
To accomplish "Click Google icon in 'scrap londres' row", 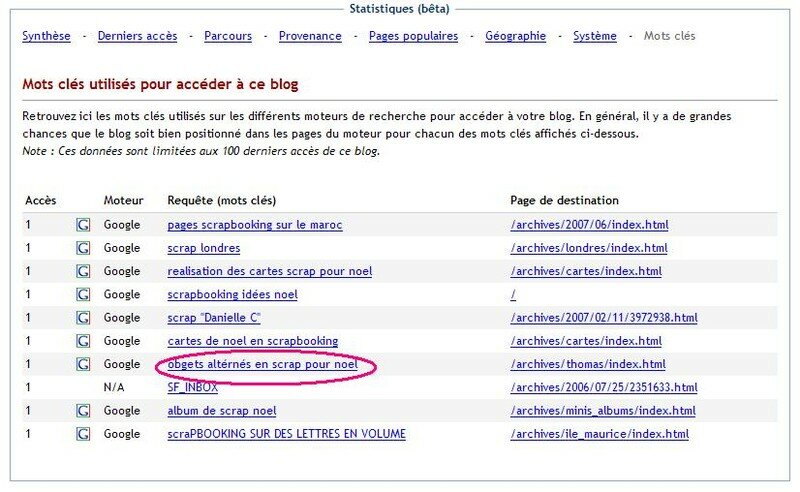I will [x=83, y=248].
